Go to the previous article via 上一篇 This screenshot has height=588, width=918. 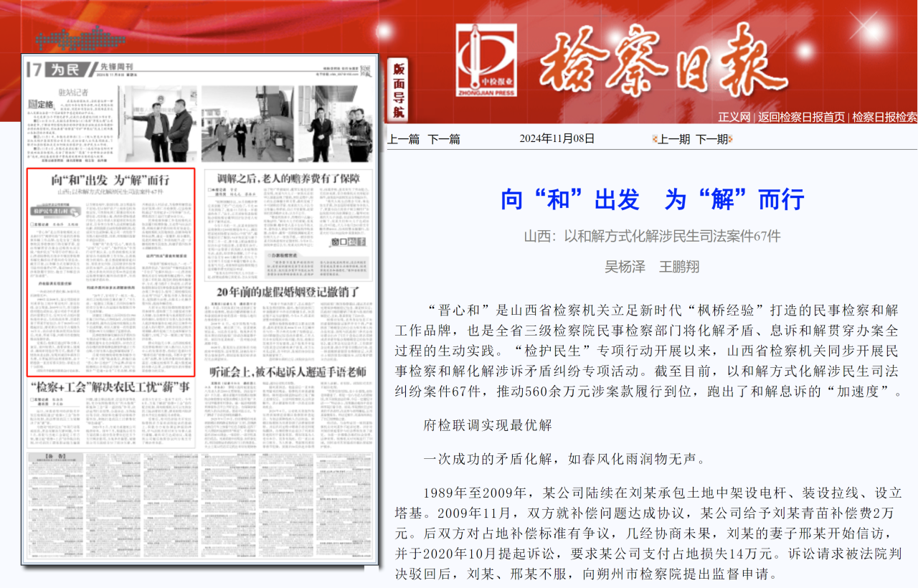tap(404, 139)
